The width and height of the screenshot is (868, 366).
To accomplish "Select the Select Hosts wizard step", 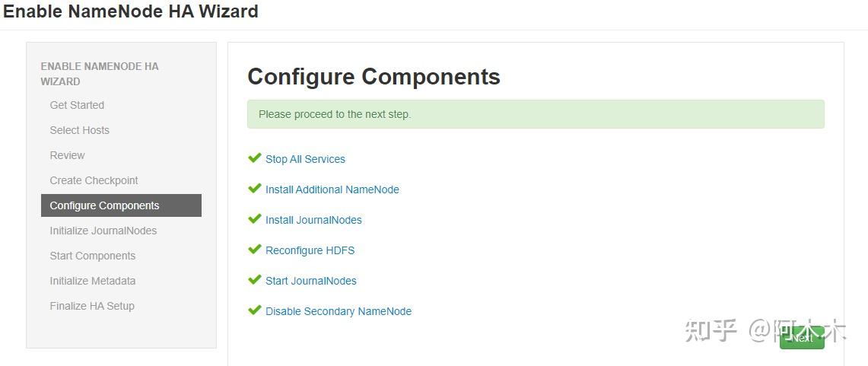I will [x=79, y=130].
